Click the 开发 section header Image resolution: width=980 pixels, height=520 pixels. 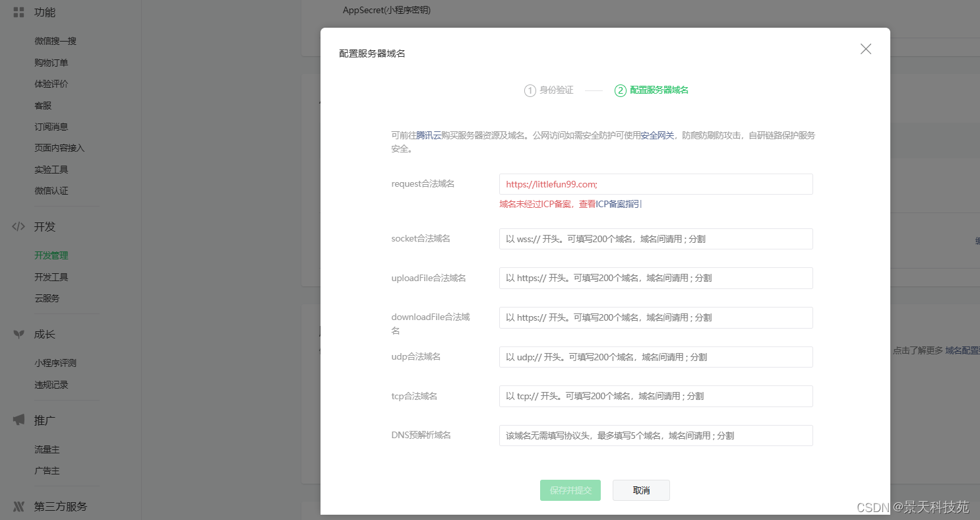click(45, 226)
